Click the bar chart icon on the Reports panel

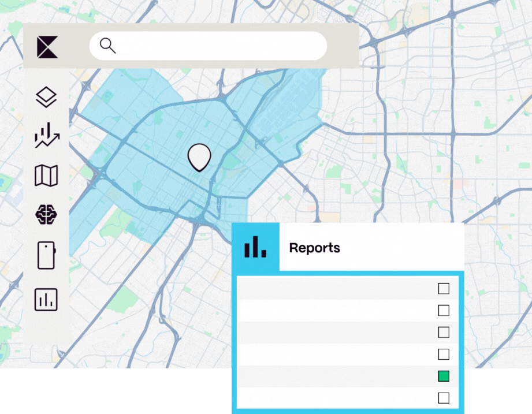255,247
